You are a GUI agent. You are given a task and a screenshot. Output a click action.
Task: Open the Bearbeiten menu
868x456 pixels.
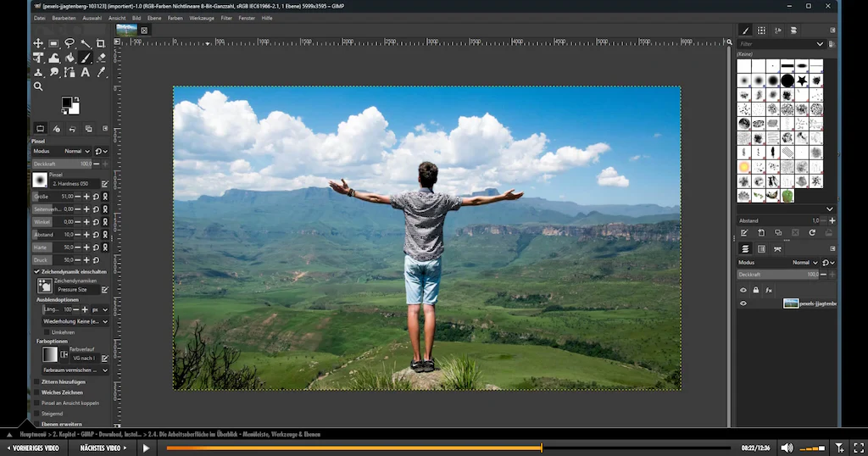click(x=64, y=19)
